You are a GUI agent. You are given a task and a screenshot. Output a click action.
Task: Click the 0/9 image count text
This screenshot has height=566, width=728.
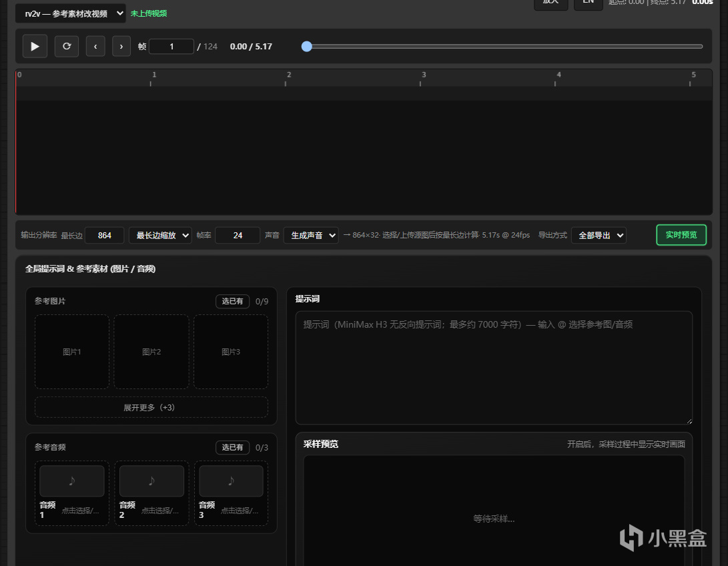(262, 302)
